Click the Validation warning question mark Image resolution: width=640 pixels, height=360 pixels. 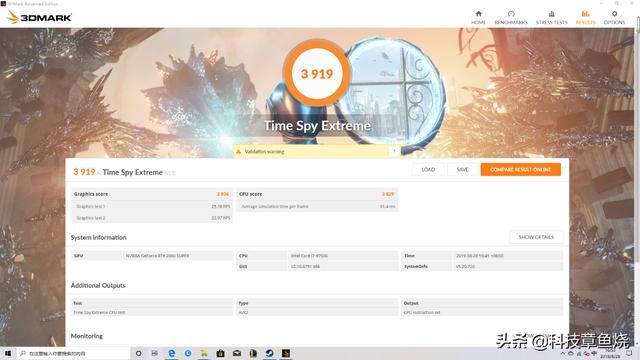point(394,151)
